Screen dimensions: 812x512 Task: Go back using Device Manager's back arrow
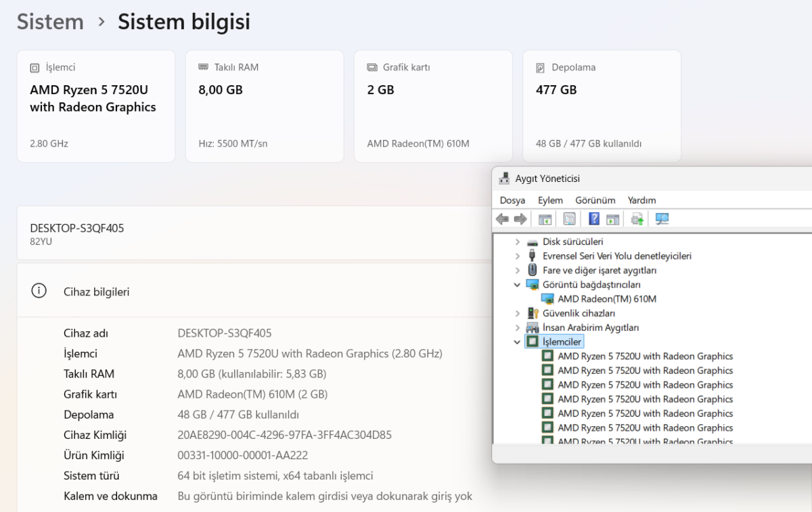pos(502,219)
